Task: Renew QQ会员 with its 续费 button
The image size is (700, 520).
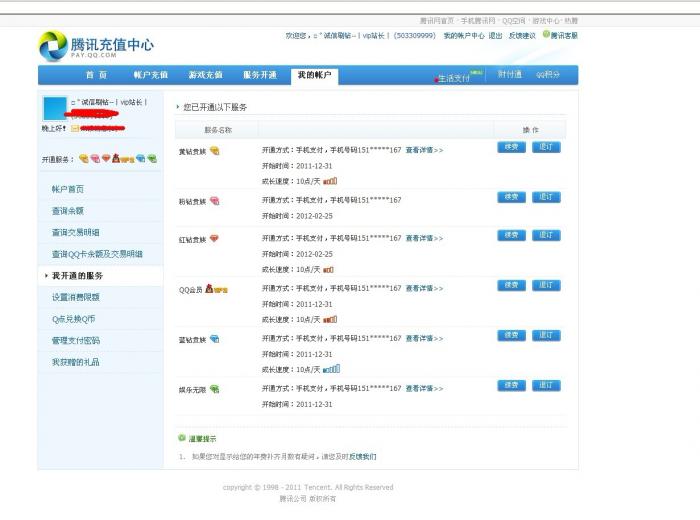Action: [512, 285]
